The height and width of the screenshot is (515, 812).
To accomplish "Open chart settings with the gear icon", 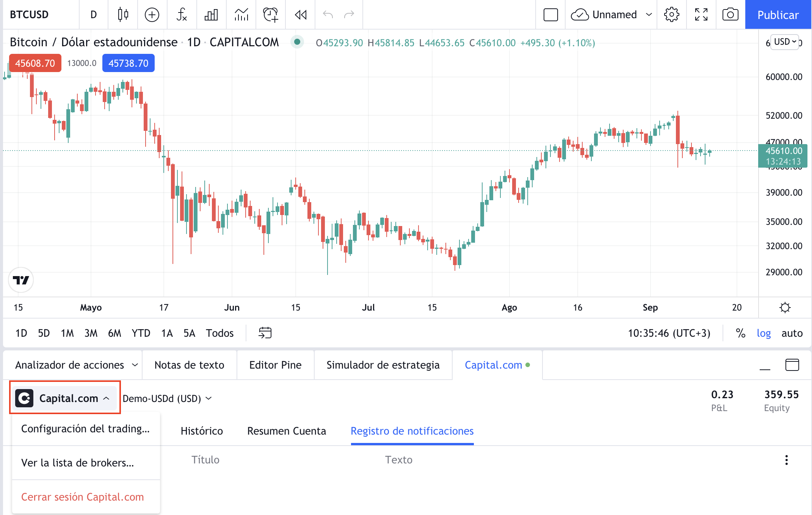I will point(671,15).
